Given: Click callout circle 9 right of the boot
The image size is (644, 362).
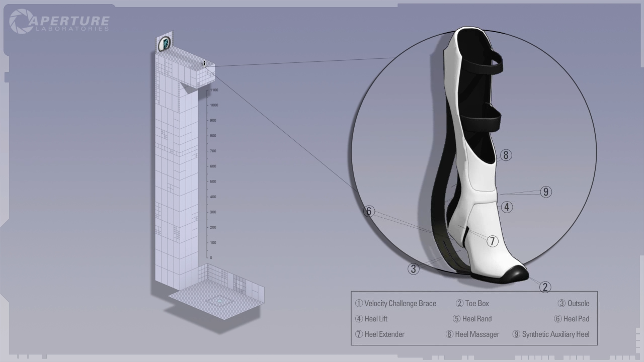Looking at the screenshot, I should tap(545, 192).
